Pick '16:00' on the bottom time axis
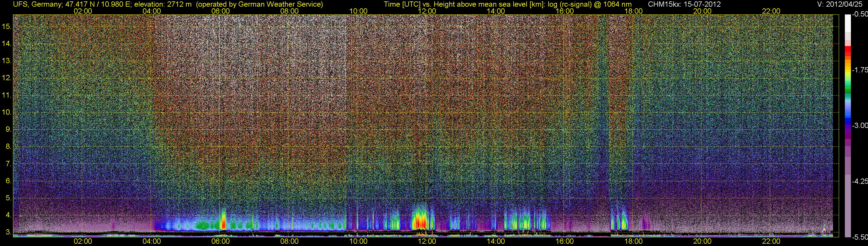Image resolution: width=868 pixels, height=246 pixels. click(565, 241)
